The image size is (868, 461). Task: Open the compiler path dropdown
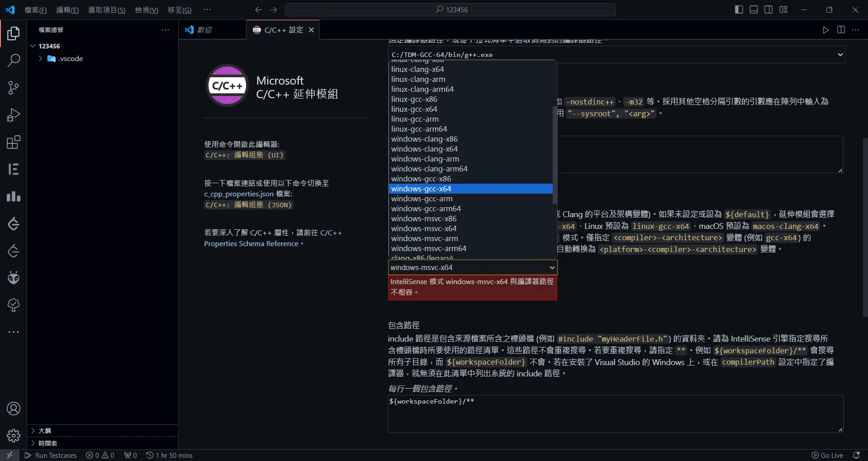(840, 54)
